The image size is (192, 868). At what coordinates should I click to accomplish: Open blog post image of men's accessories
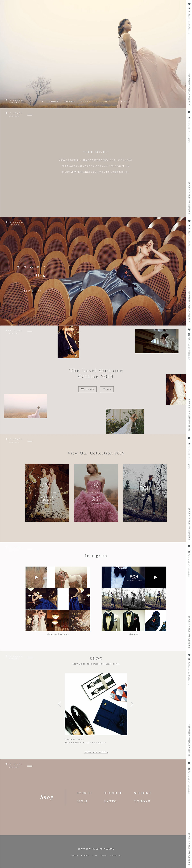tap(96, 704)
